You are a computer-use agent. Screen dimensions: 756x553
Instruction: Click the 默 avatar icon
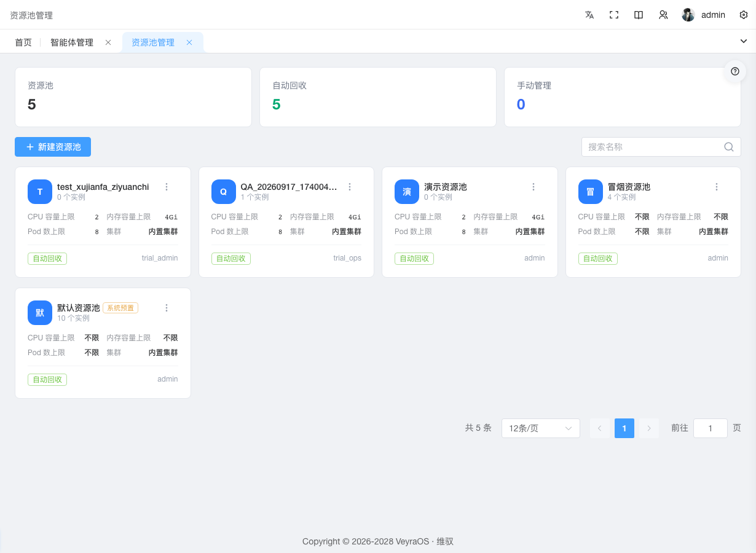tap(40, 313)
